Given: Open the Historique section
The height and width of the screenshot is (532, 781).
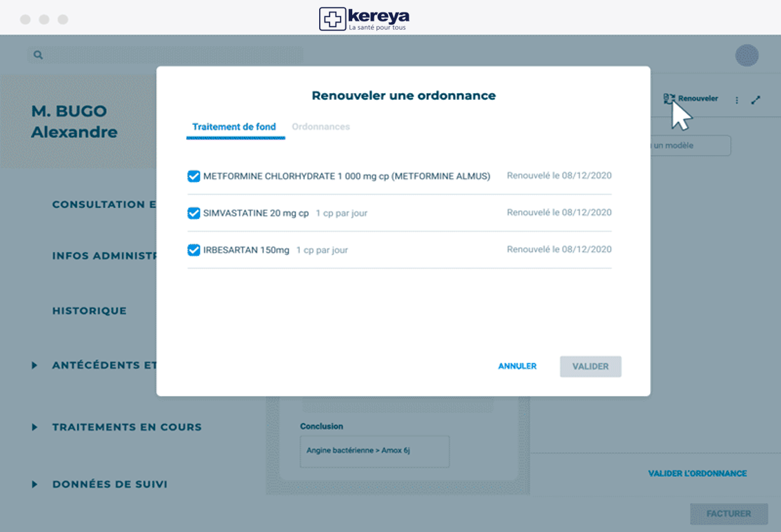Looking at the screenshot, I should tap(90, 311).
